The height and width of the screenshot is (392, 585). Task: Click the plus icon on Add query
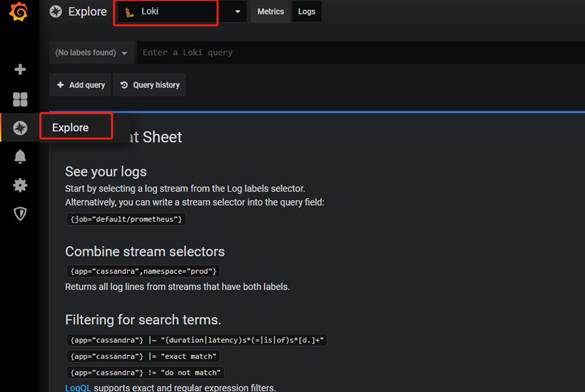(60, 85)
